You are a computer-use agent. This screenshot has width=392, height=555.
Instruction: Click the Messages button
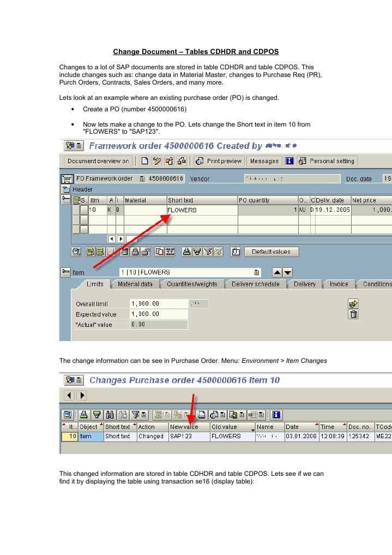pyautogui.click(x=264, y=161)
